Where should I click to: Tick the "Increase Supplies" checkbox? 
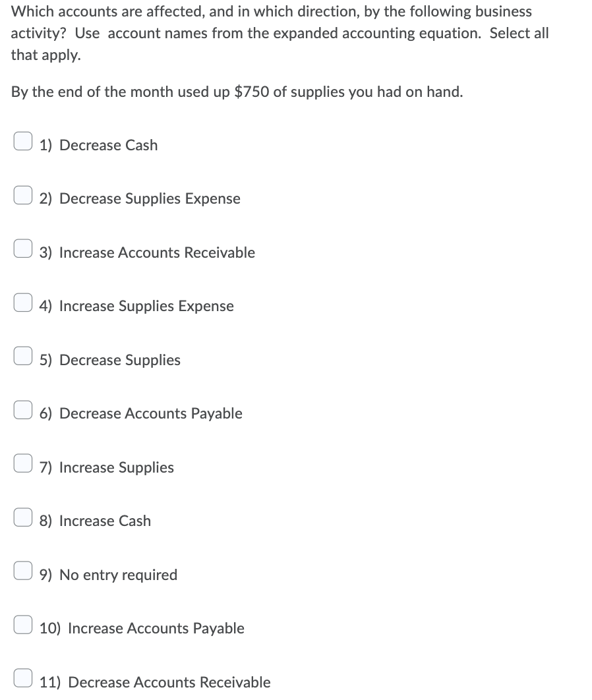[23, 463]
